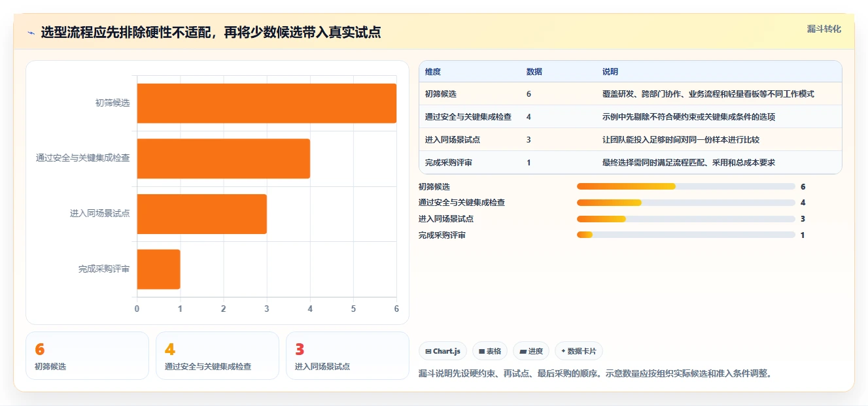868x406 pixels.
Task: Click the 说明 table column header
Action: 610,72
